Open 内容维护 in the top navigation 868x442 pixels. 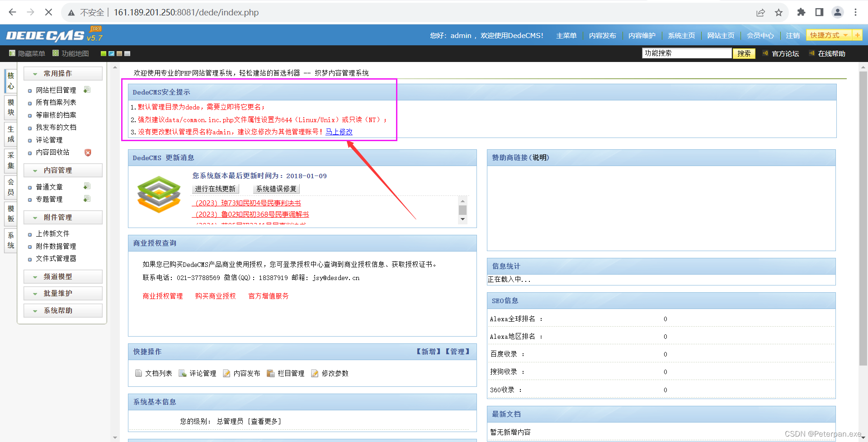point(642,35)
